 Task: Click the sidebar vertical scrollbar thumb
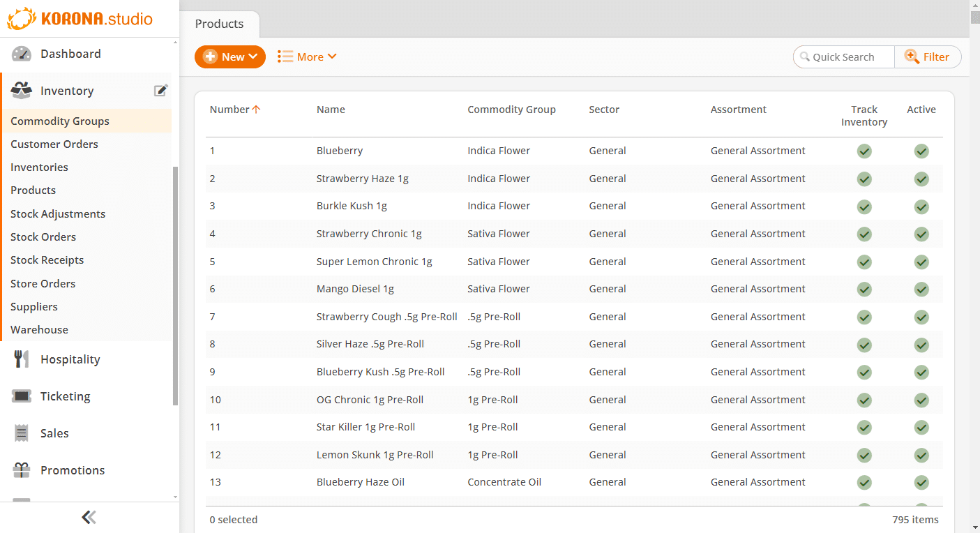[x=175, y=286]
